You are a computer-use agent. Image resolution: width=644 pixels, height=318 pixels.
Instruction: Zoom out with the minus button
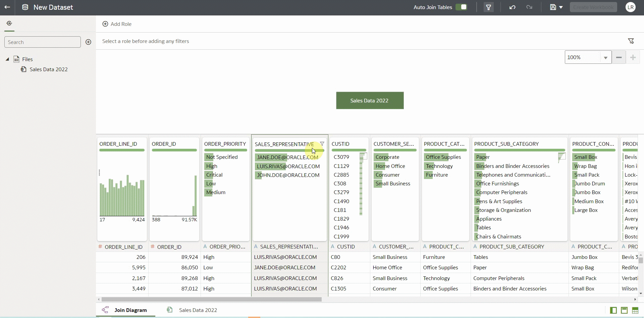(619, 57)
